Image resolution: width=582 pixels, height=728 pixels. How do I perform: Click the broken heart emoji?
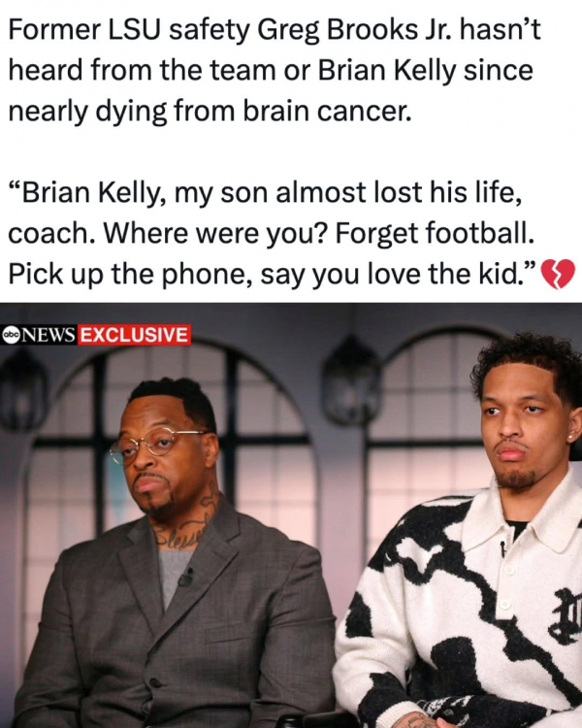click(x=558, y=274)
